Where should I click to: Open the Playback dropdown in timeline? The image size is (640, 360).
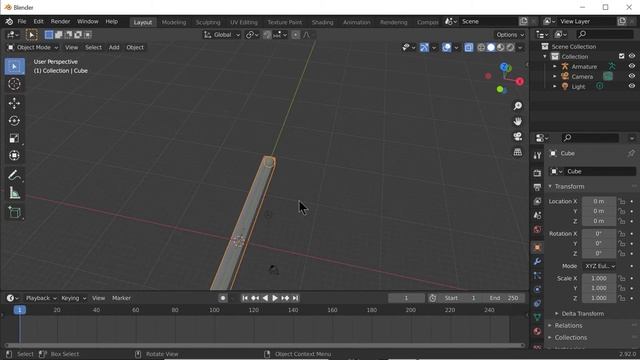click(x=41, y=298)
